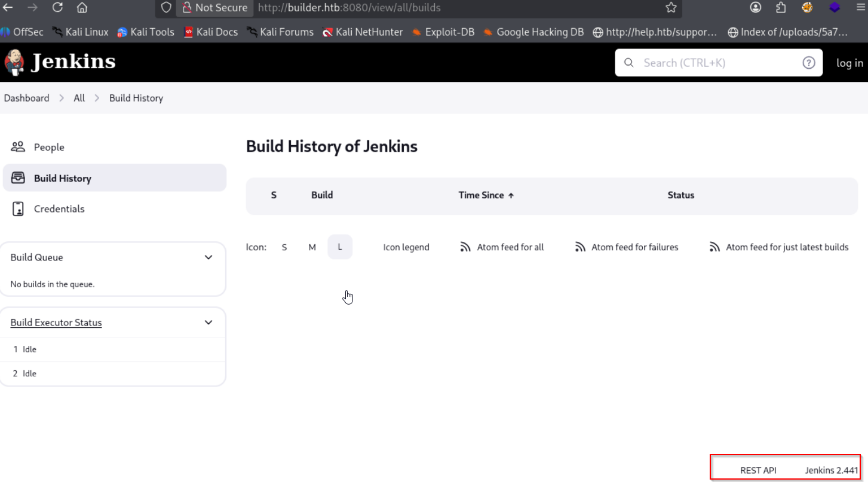The height and width of the screenshot is (482, 868).
Task: Collapse the Build Executor Status panel
Action: (208, 323)
